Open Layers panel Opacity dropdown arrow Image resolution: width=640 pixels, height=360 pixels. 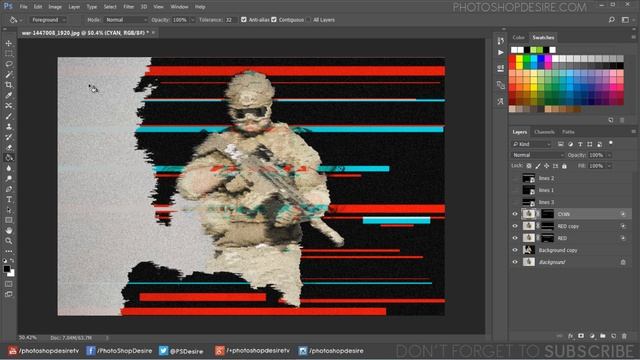(609, 155)
